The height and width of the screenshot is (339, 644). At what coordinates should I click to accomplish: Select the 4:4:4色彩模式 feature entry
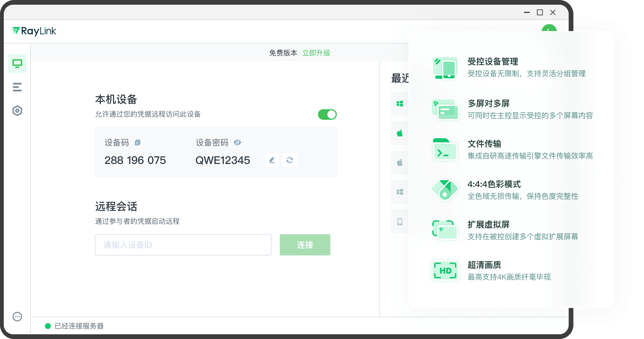click(x=494, y=185)
